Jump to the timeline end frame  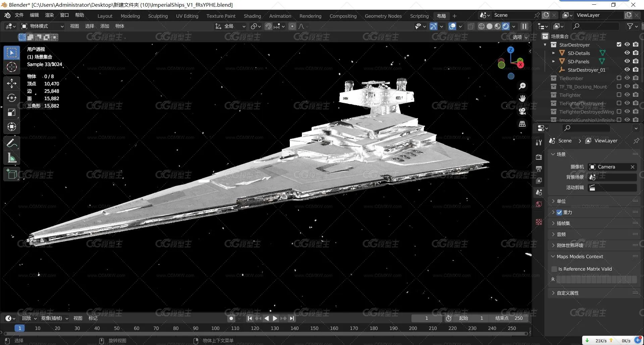click(x=292, y=318)
